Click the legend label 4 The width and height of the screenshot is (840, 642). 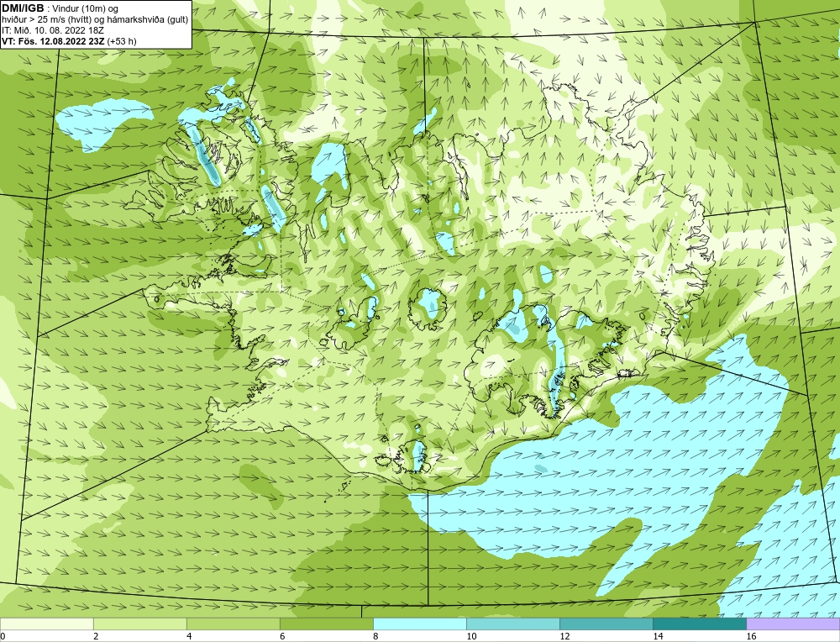(189, 636)
